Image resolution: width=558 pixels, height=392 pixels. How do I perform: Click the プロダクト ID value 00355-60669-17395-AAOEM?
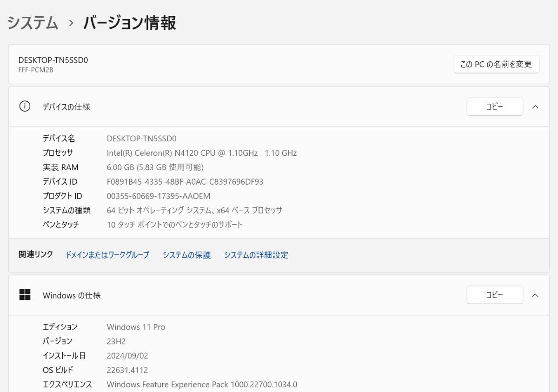pos(159,196)
